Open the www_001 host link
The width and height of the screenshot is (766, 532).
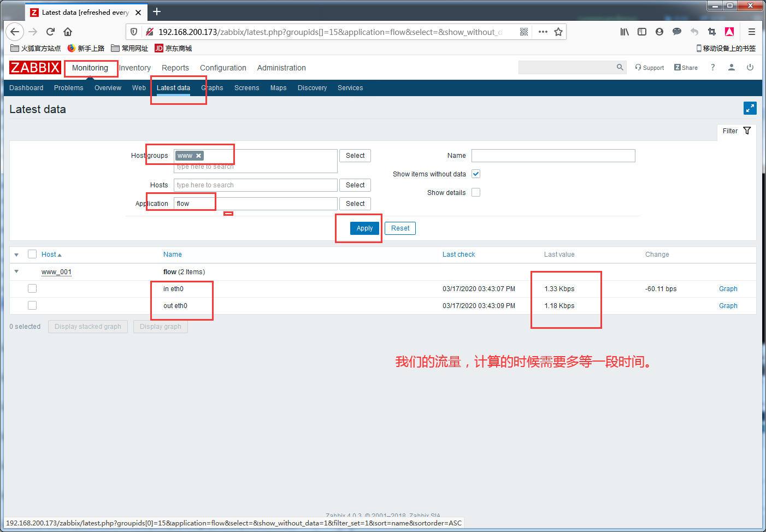pos(56,272)
